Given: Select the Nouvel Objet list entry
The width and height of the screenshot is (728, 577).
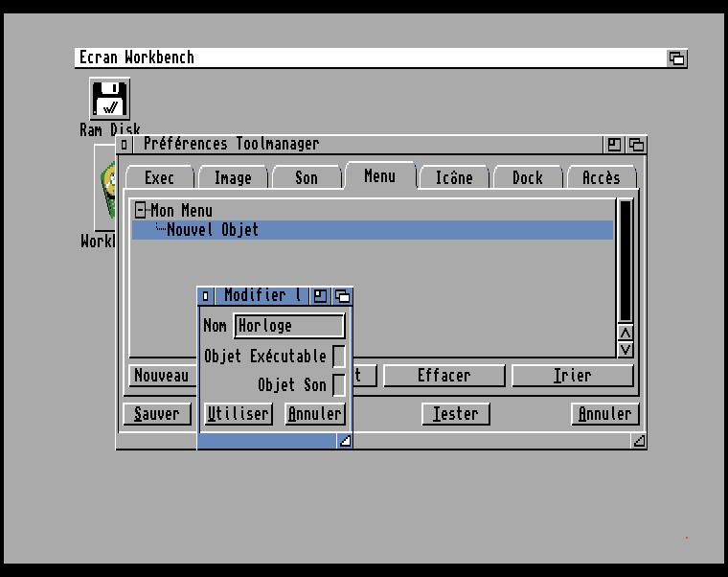Looking at the screenshot, I should (x=213, y=230).
